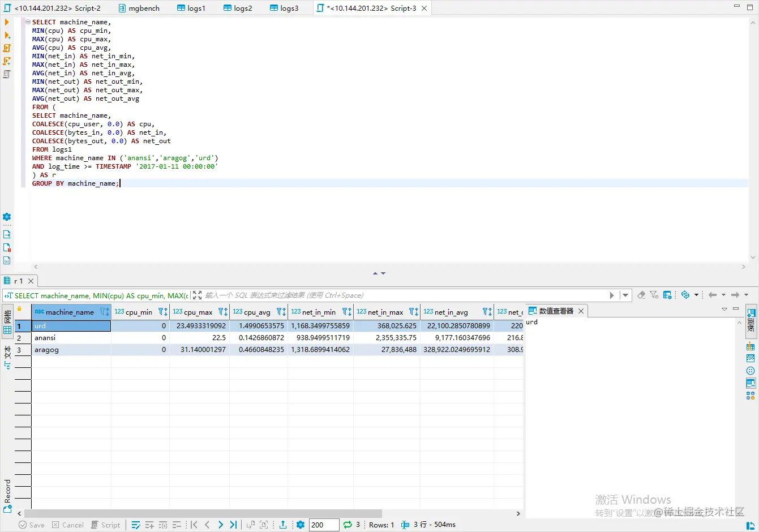Close the value viewer tab
Viewport: 759px width, 532px height.
pyautogui.click(x=581, y=311)
